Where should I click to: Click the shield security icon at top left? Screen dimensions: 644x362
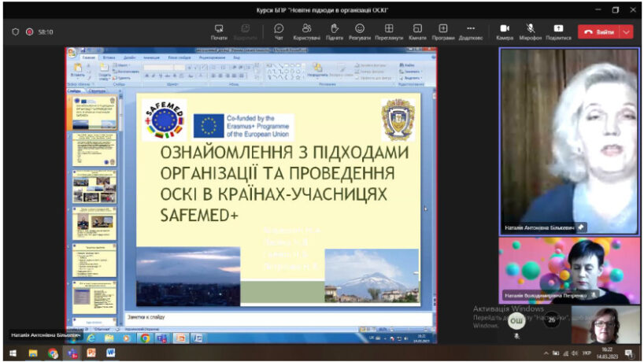(15, 32)
